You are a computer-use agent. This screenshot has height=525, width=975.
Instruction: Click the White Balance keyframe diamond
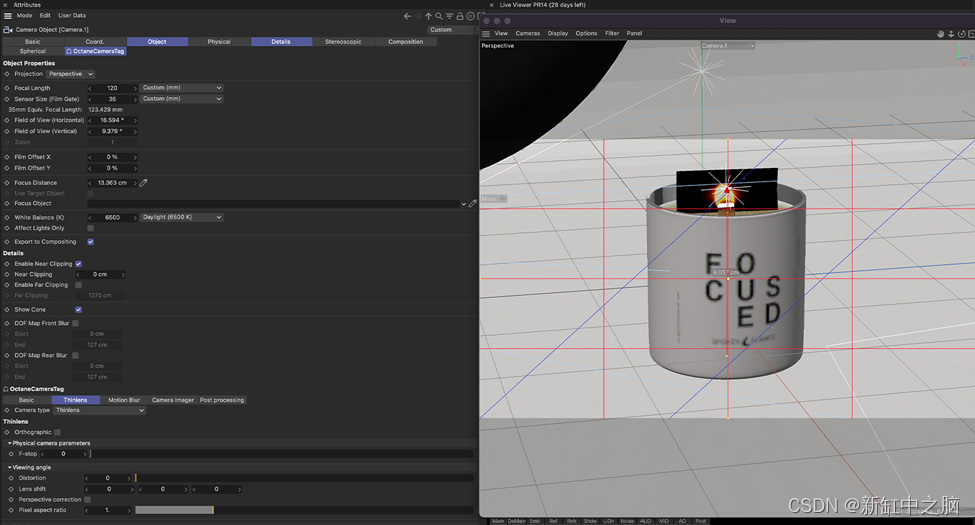(x=7, y=218)
